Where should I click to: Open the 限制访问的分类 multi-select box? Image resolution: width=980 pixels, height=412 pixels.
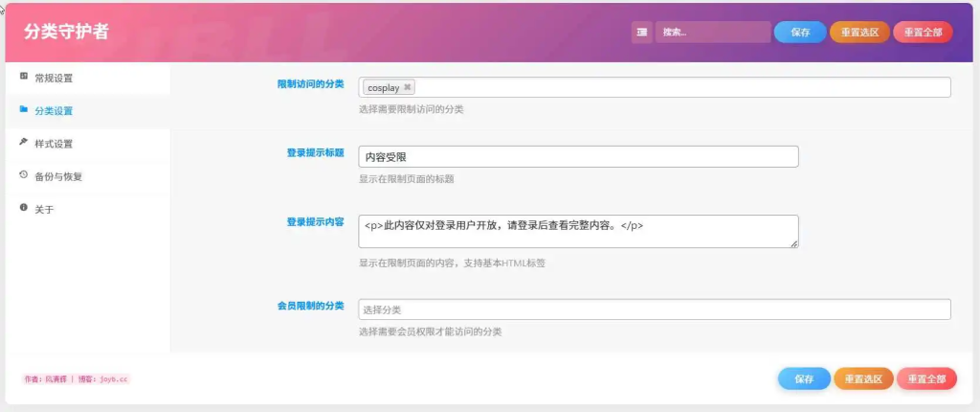tap(655, 87)
